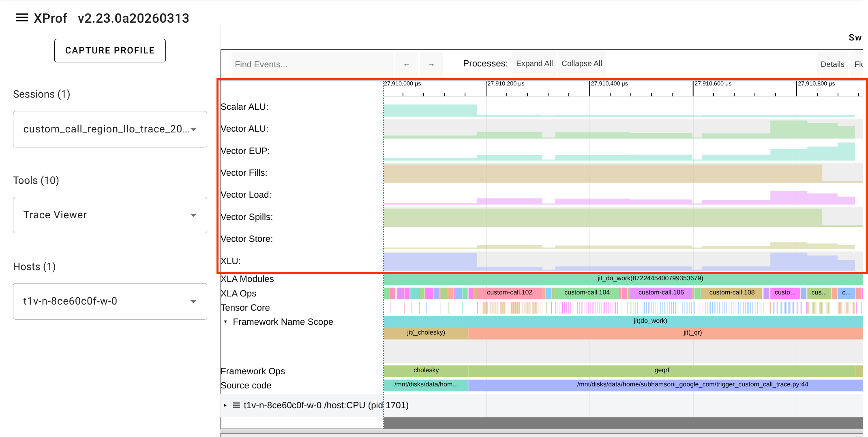Open the Trace Viewer tools dropdown
The height and width of the screenshot is (437, 868).
[110, 215]
